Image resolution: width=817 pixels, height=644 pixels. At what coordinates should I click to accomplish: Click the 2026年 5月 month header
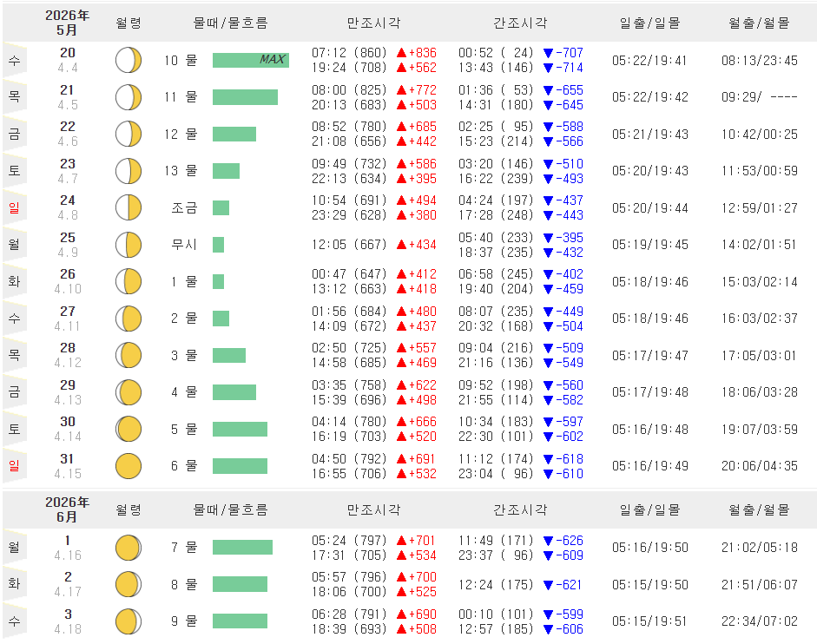(67, 23)
